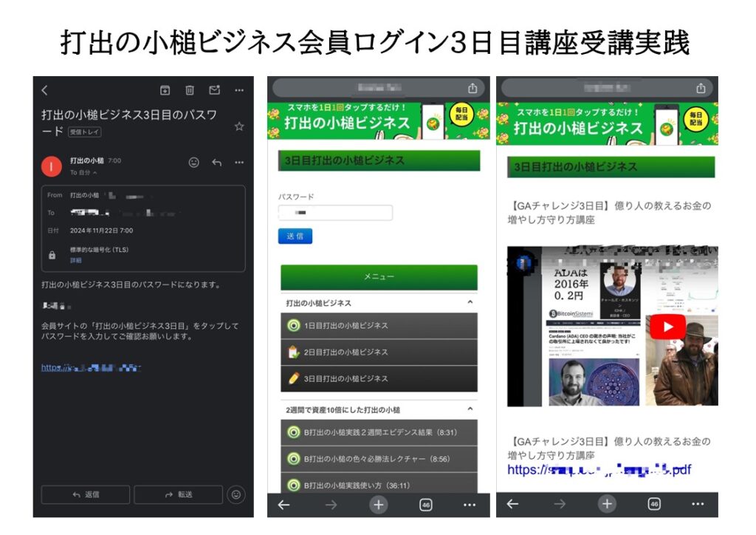This screenshot has width=756, height=535.
Task: Delete the email using the trash icon
Action: pos(190,90)
